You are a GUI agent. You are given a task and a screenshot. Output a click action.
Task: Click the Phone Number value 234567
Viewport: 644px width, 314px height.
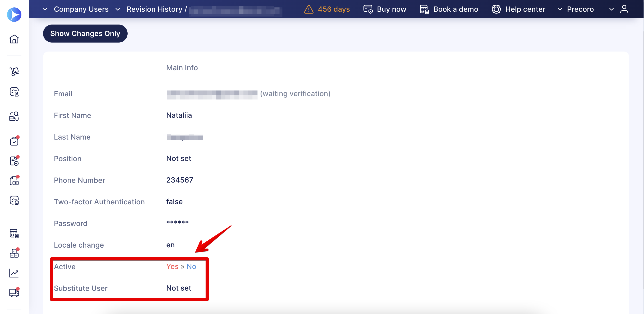(x=180, y=180)
